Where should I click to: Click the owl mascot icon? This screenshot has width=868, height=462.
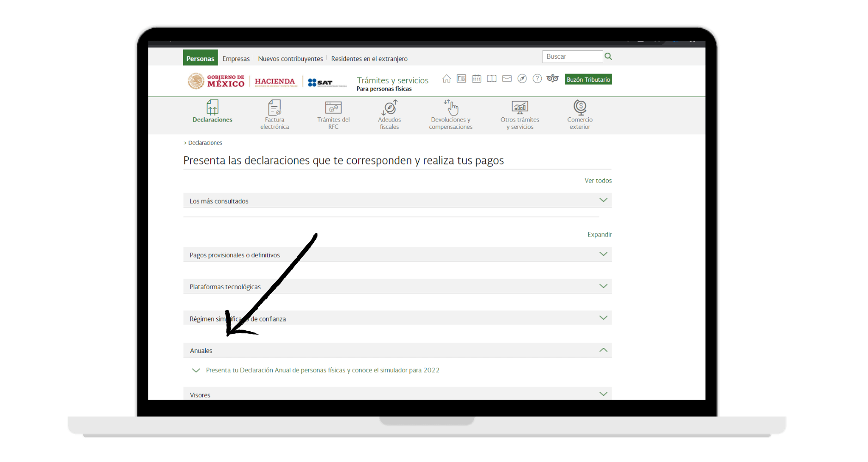pyautogui.click(x=553, y=79)
